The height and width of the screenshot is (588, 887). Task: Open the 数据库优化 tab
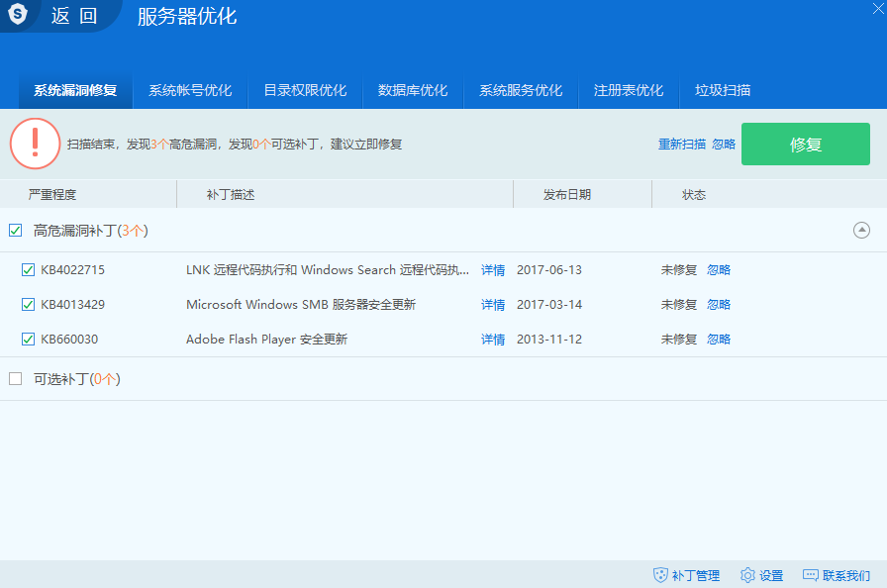tap(413, 90)
